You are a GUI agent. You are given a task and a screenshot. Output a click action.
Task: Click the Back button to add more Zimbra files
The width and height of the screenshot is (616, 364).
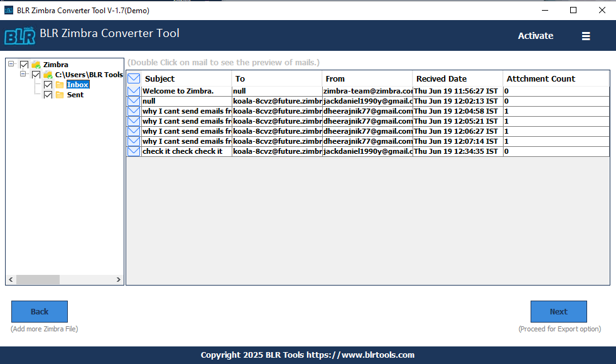pos(39,311)
